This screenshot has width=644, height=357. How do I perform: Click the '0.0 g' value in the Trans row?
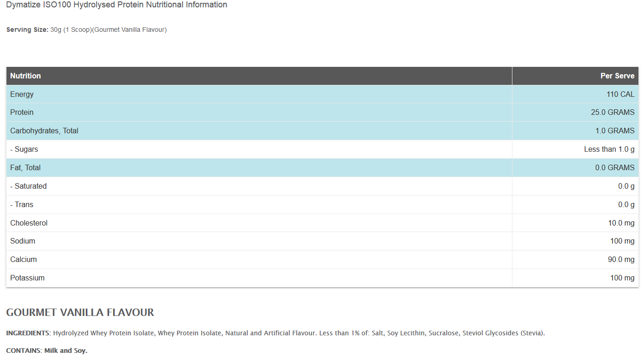[x=626, y=205]
